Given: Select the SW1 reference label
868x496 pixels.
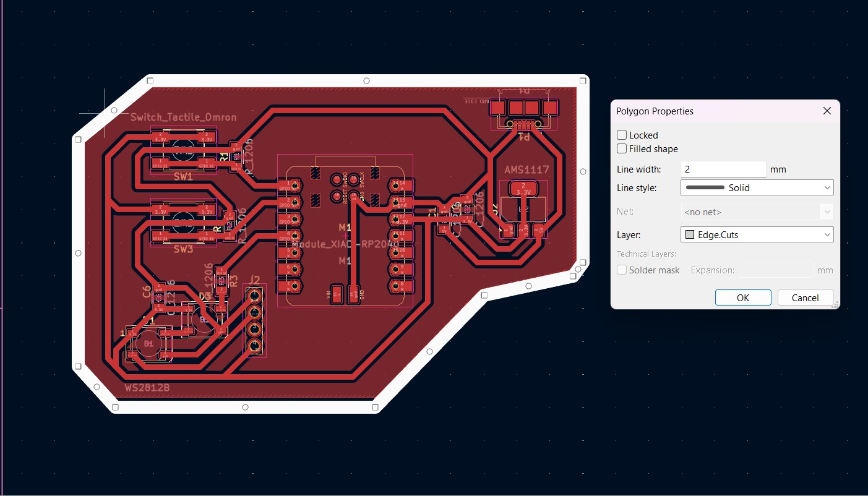Looking at the screenshot, I should 183,176.
